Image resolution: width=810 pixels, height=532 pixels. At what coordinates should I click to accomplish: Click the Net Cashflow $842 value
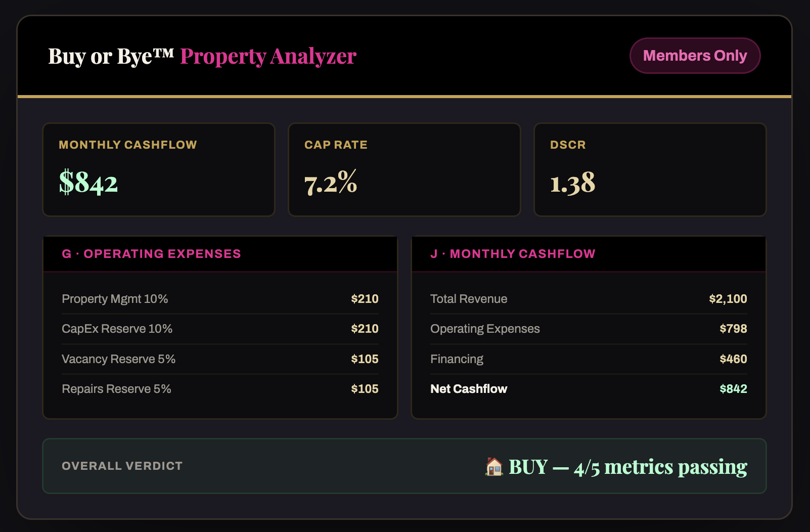click(733, 389)
